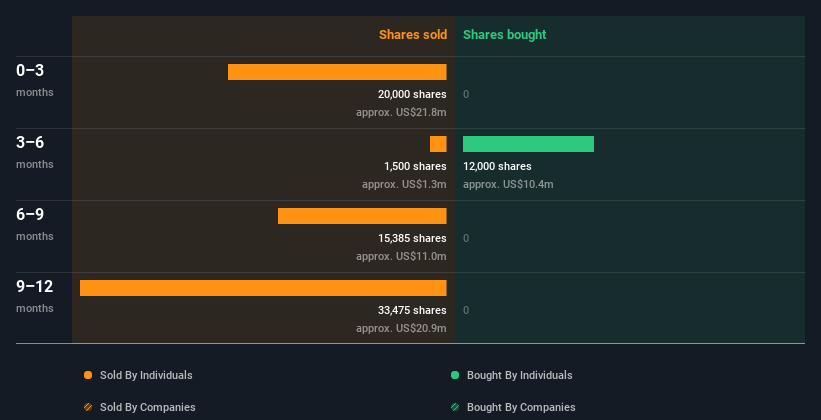This screenshot has width=821, height=420.
Task: Click the 9–12 row label
Action: pos(35,286)
